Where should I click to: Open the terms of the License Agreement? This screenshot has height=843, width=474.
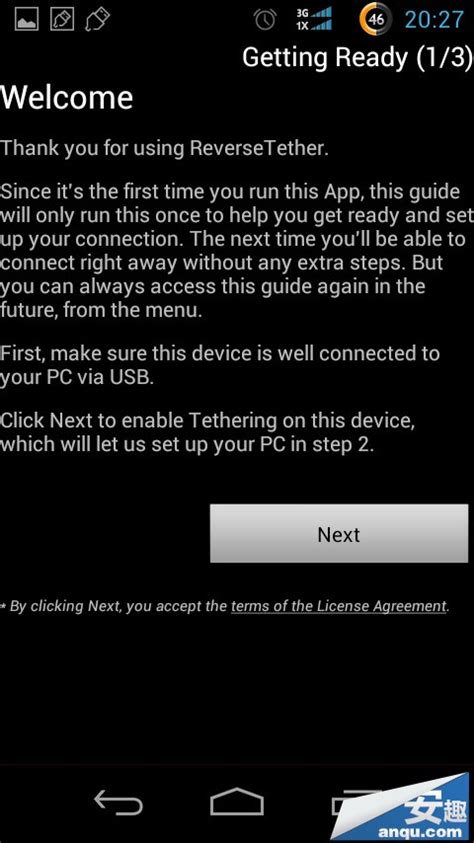339,606
